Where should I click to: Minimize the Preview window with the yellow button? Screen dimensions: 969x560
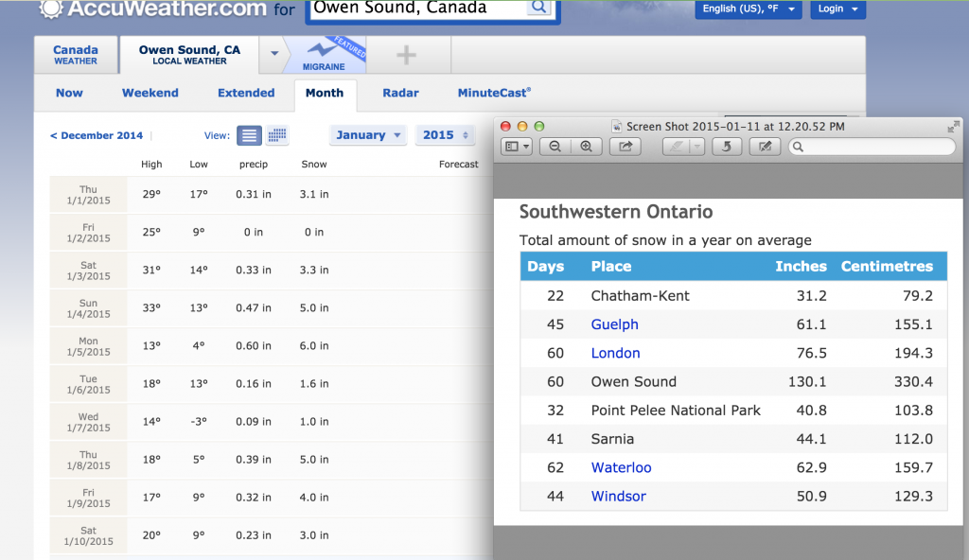[x=522, y=126]
